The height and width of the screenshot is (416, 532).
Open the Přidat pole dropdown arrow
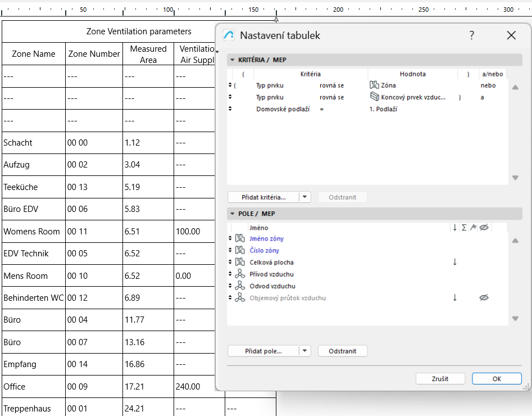[305, 351]
